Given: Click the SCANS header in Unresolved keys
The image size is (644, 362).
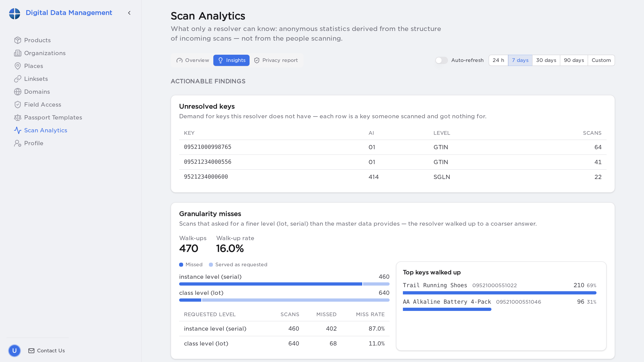Looking at the screenshot, I should (x=592, y=133).
